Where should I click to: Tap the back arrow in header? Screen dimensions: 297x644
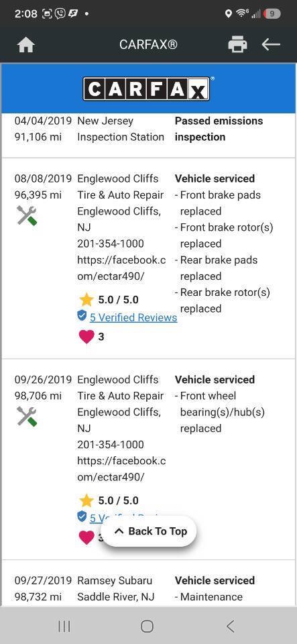(271, 44)
